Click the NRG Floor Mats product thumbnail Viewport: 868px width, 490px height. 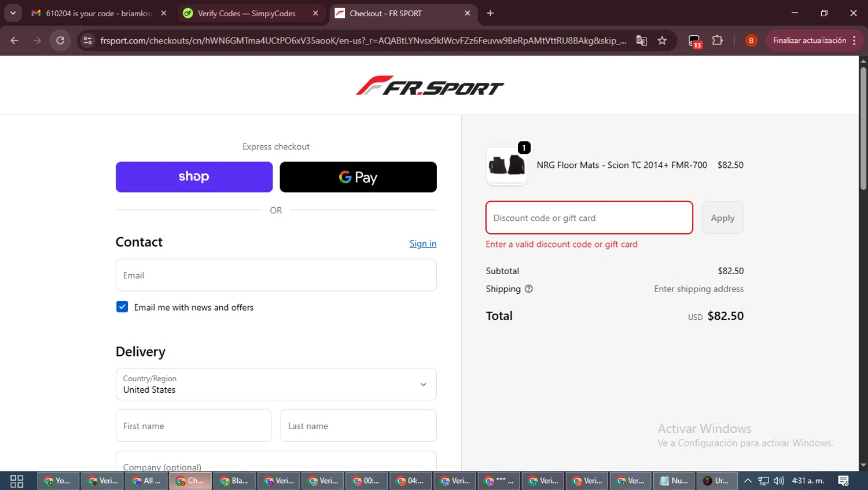pos(507,165)
